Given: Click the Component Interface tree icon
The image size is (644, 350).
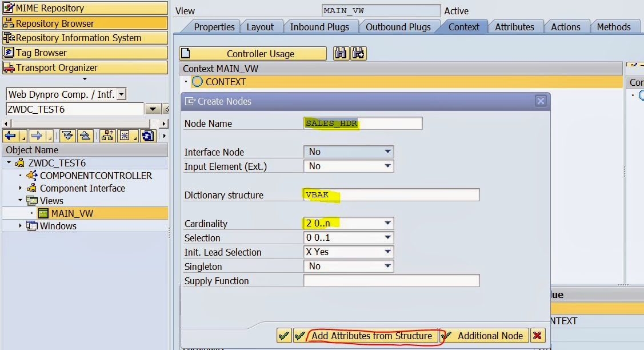Looking at the screenshot, I should tap(31, 188).
